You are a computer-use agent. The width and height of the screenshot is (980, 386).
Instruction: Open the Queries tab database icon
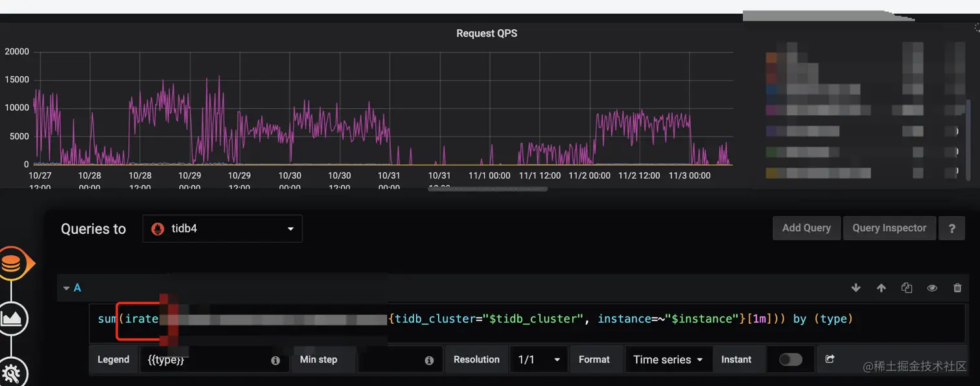point(11,264)
